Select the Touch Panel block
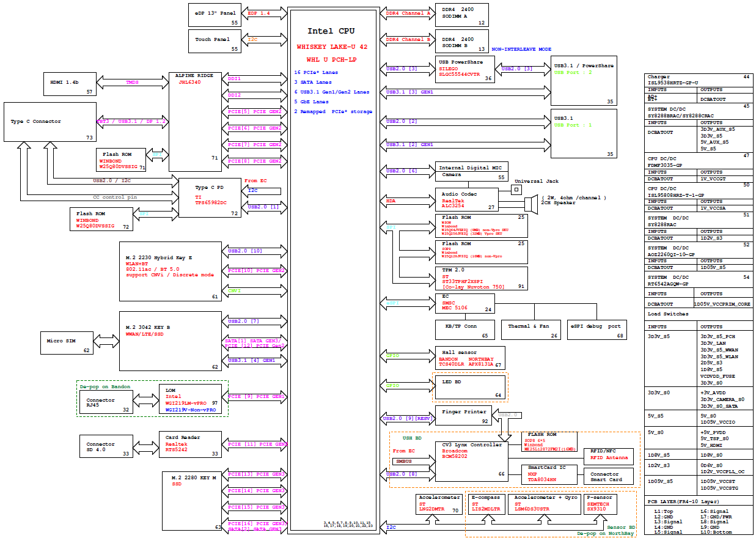756x538 pixels. click(x=215, y=40)
